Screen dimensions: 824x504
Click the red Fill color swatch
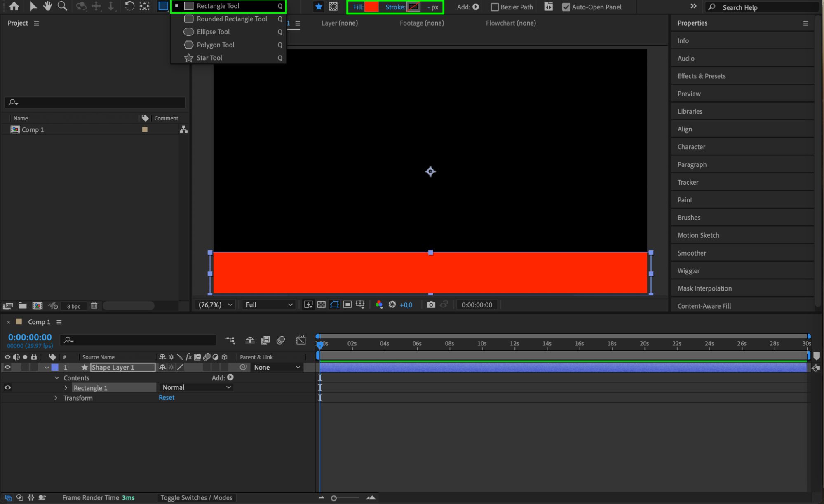tap(371, 7)
